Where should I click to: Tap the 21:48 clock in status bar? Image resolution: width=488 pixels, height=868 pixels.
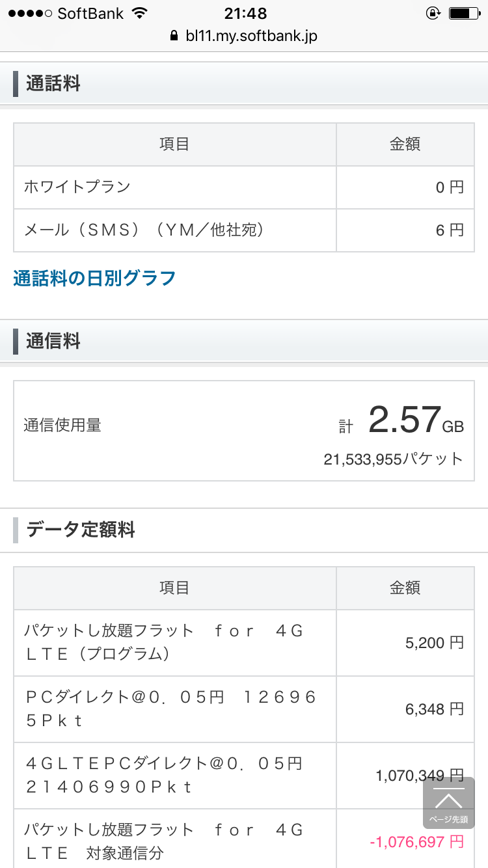point(245,13)
